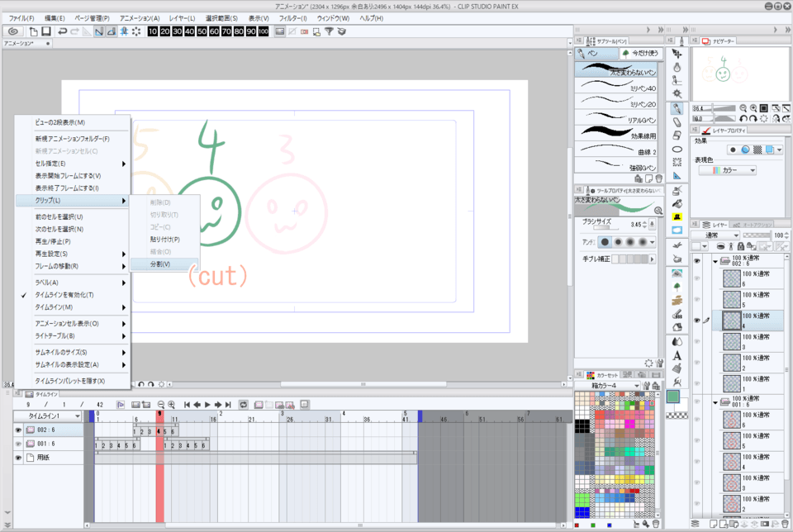Select the 効果線用 sub tool

(616, 134)
